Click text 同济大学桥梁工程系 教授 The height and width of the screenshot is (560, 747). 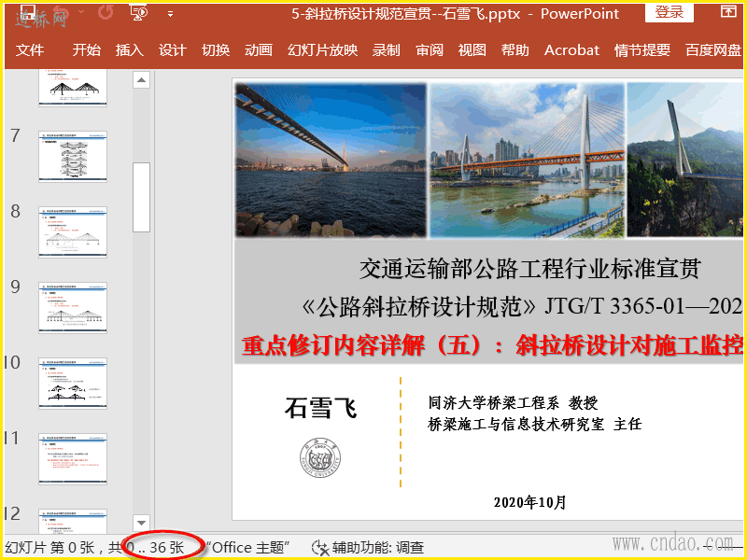[513, 403]
